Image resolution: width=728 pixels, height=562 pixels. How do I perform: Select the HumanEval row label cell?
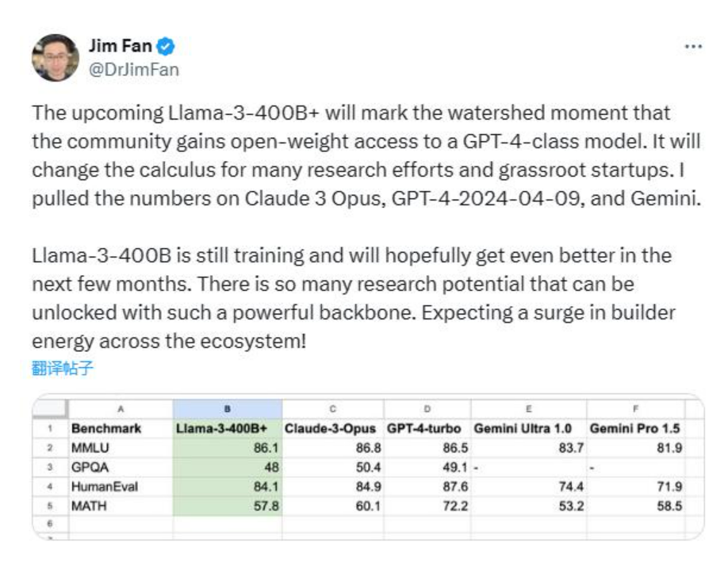click(121, 487)
